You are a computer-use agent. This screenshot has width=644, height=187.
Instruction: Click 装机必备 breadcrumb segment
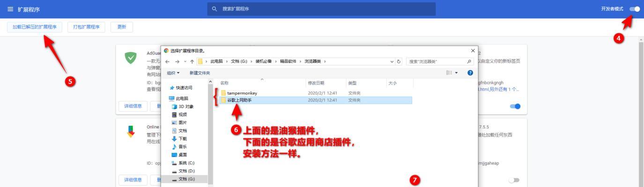pos(264,62)
